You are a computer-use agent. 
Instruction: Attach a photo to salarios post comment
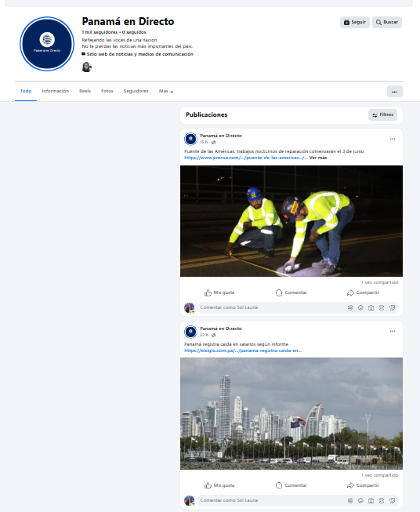click(371, 500)
